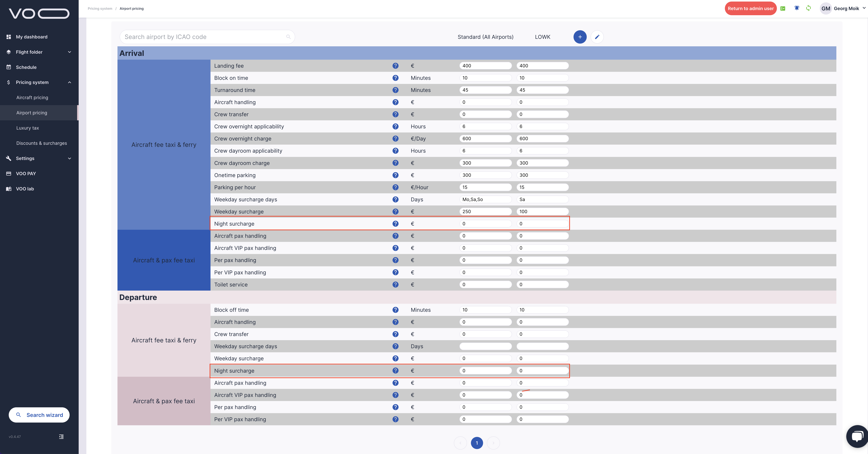Open notifications bell icon
Image resolution: width=868 pixels, height=454 pixels.
click(797, 8)
